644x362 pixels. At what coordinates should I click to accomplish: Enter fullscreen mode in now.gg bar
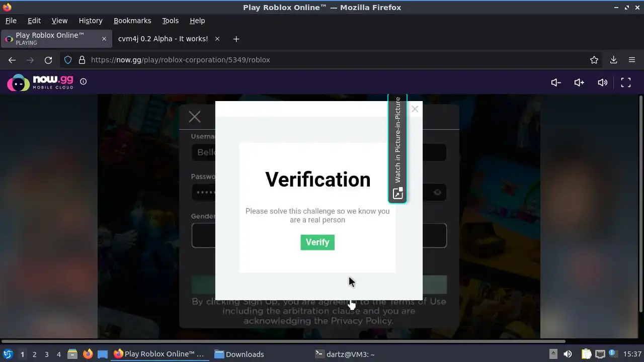626,82
